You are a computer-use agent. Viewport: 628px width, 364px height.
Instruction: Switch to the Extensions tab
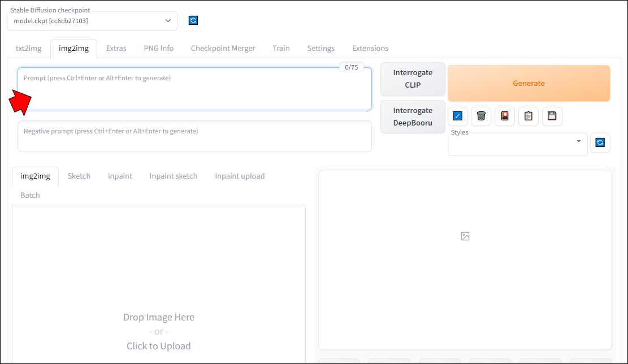point(370,48)
